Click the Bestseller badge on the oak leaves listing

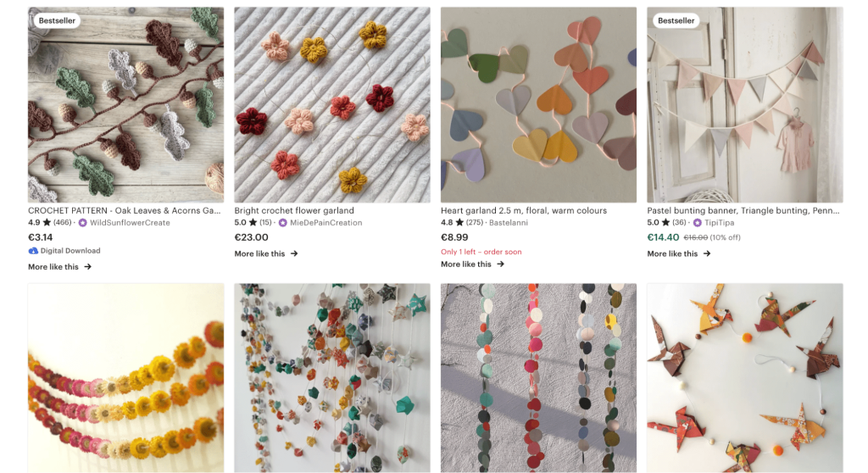(x=57, y=20)
